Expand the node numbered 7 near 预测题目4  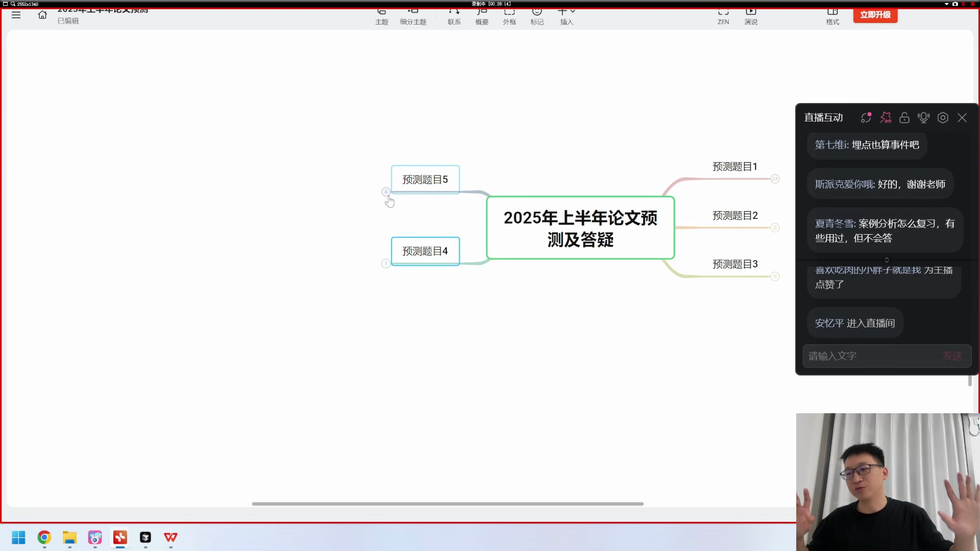[x=386, y=264]
